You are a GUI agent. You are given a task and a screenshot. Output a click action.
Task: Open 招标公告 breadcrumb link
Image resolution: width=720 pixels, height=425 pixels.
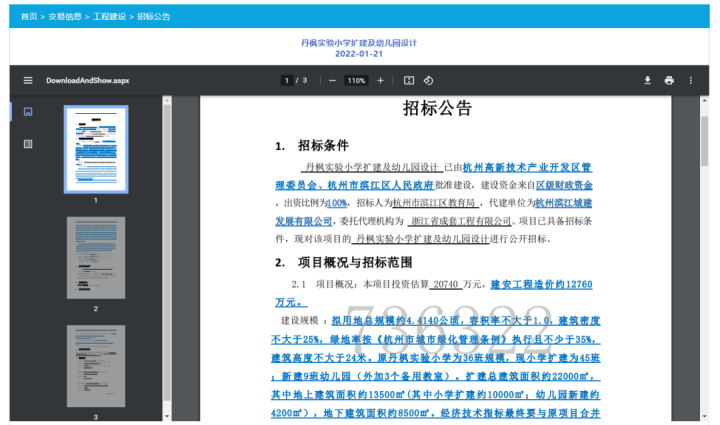click(x=153, y=17)
